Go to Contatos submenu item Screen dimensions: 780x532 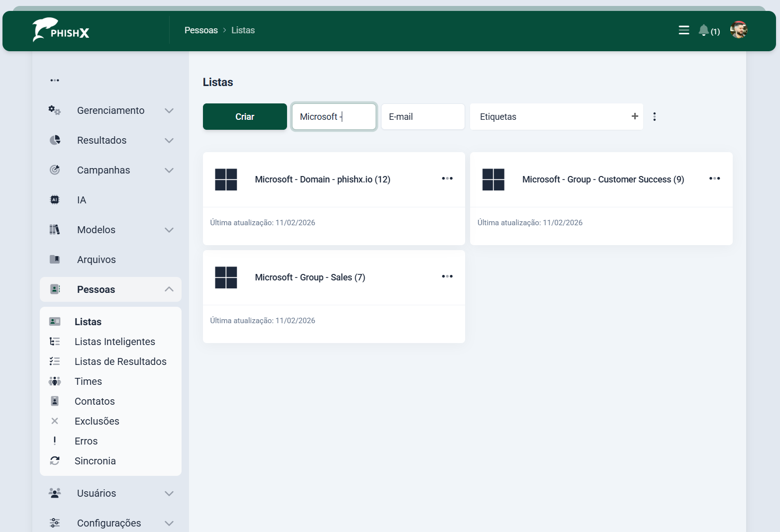(x=95, y=401)
